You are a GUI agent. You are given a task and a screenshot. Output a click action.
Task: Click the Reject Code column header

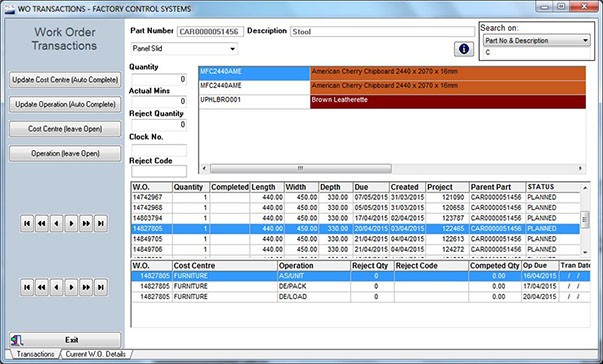(431, 266)
